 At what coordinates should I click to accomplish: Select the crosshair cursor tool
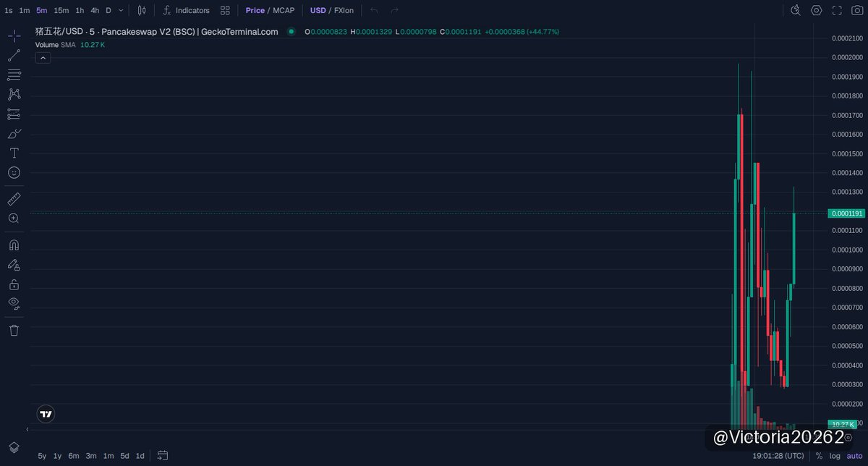[14, 36]
